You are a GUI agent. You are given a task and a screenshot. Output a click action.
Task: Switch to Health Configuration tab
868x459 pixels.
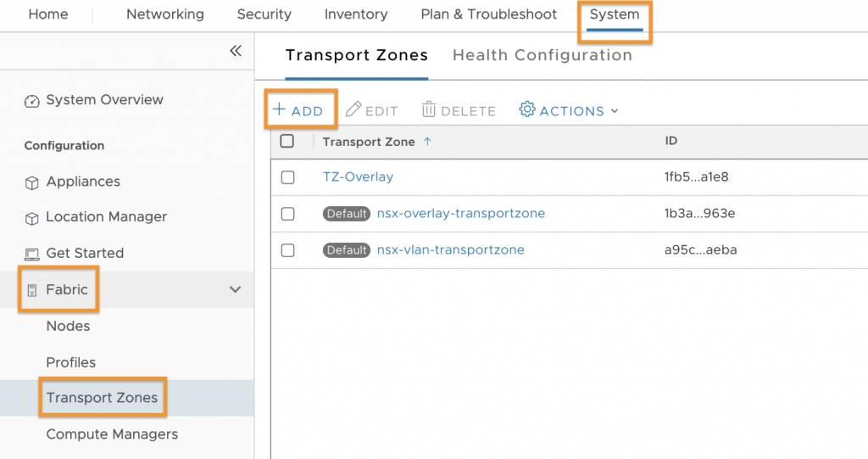542,55
